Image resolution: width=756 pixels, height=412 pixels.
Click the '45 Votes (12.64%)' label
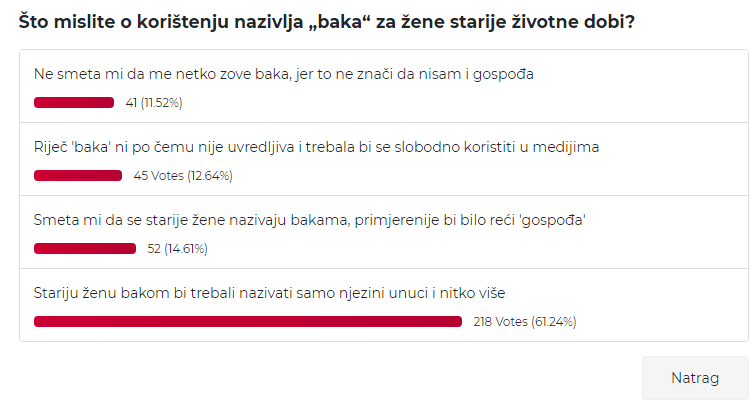point(183,176)
